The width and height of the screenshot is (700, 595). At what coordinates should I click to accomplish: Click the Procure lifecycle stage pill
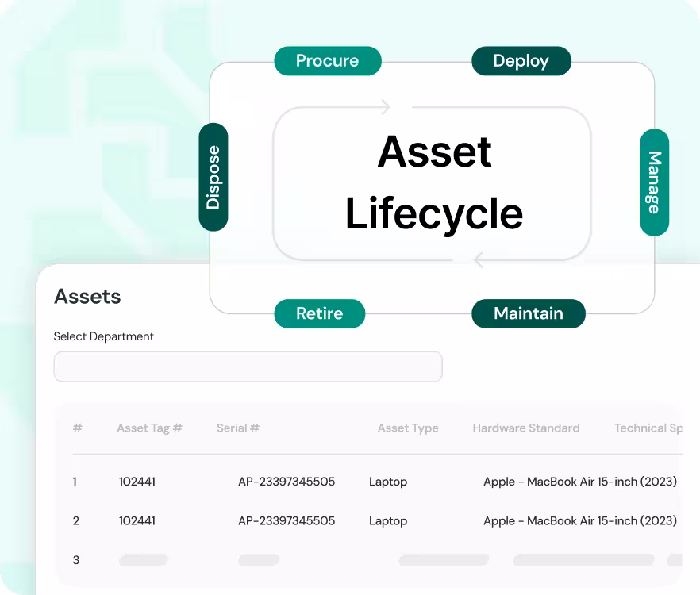click(327, 61)
